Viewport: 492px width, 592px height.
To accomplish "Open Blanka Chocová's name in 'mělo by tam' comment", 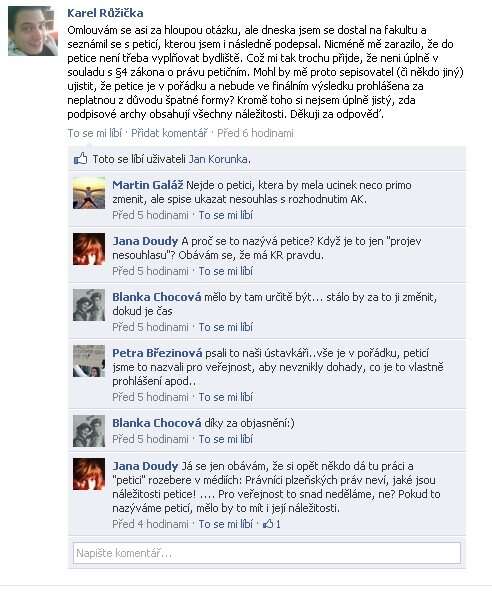I will 157,297.
